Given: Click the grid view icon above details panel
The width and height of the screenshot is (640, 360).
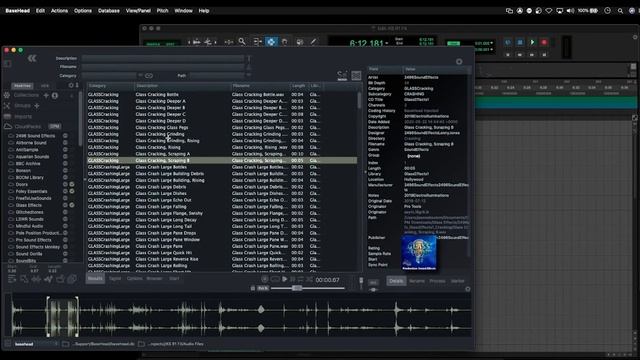Looking at the screenshot, I should coord(356,76).
